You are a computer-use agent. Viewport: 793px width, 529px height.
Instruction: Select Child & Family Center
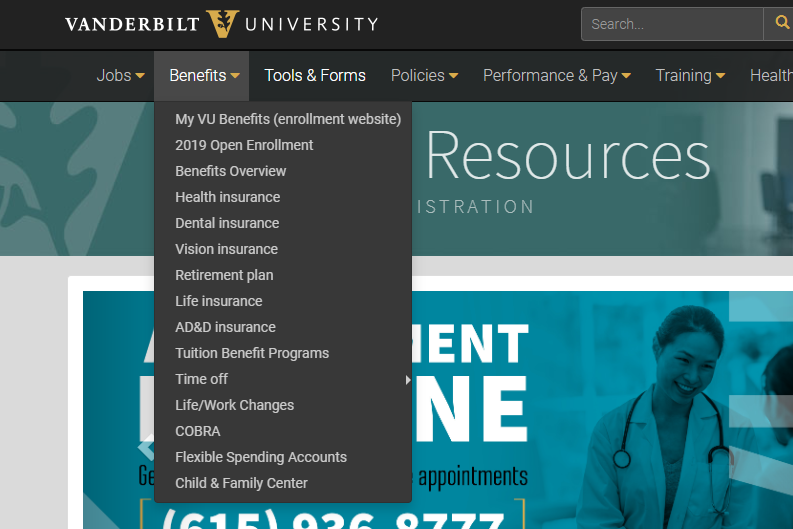coord(241,483)
